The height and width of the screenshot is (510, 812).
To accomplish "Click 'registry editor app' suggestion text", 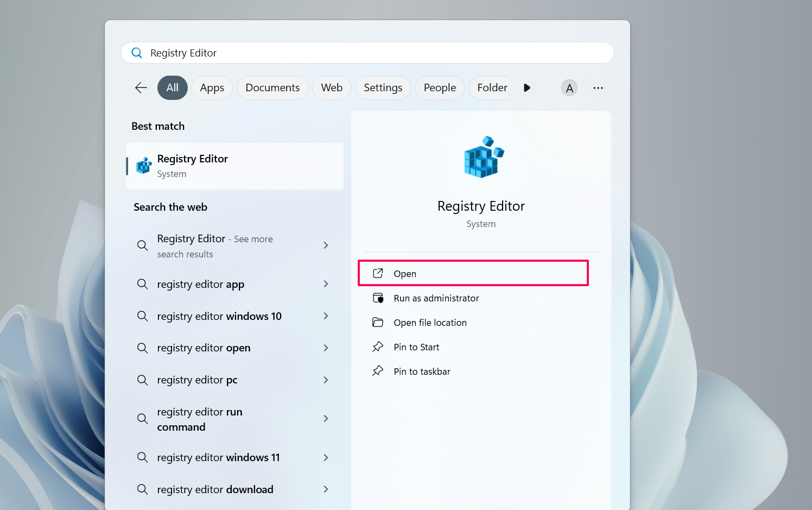I will click(x=201, y=284).
